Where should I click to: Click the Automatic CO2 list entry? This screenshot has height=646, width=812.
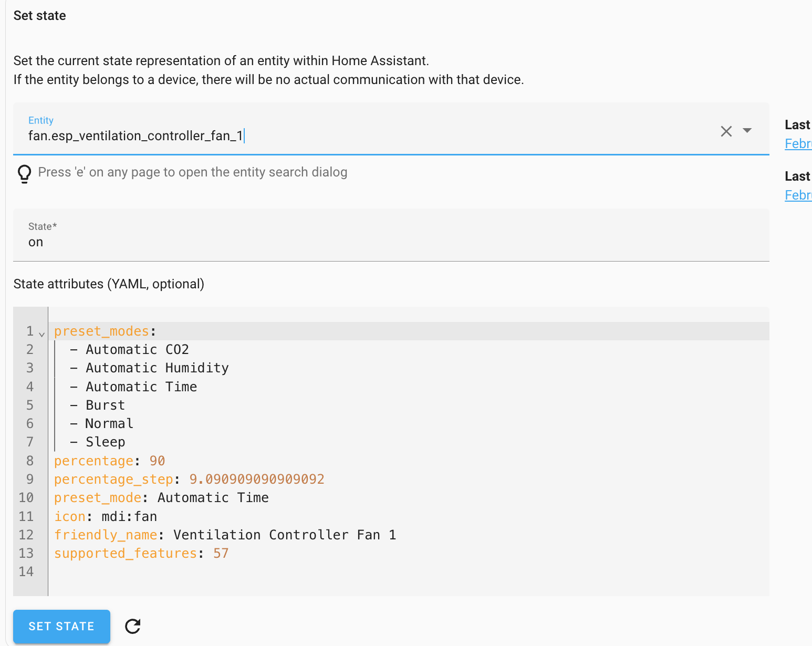(x=137, y=349)
